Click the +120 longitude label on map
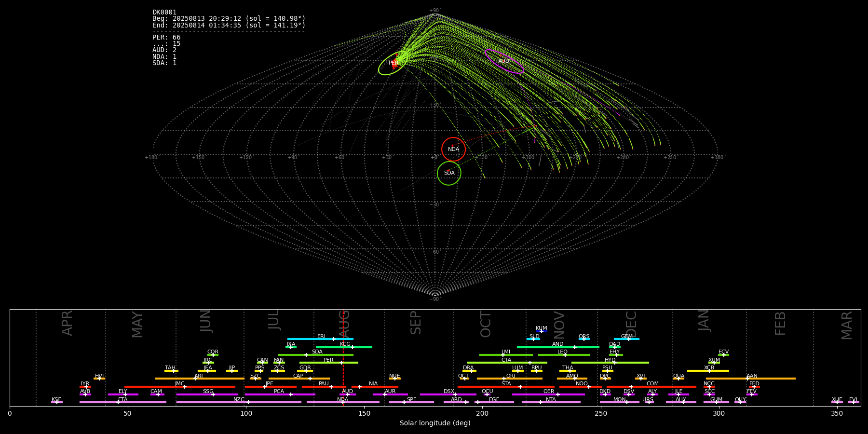 click(245, 158)
